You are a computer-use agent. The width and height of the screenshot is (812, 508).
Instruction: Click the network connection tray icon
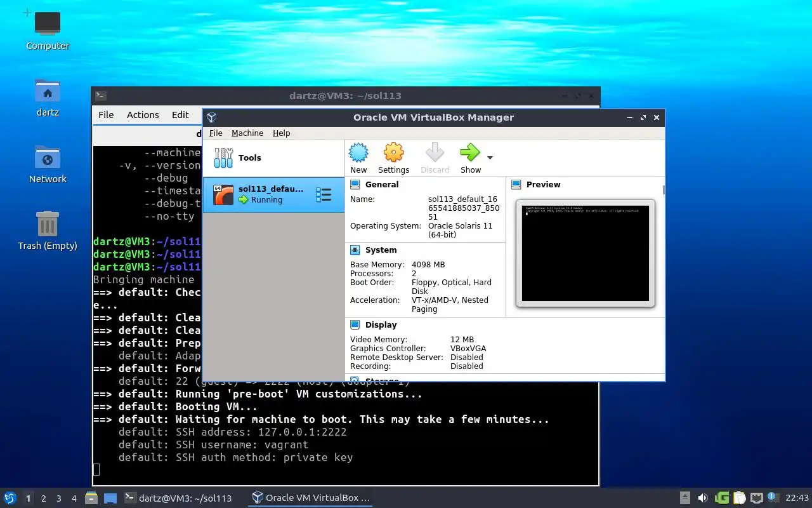tap(756, 498)
